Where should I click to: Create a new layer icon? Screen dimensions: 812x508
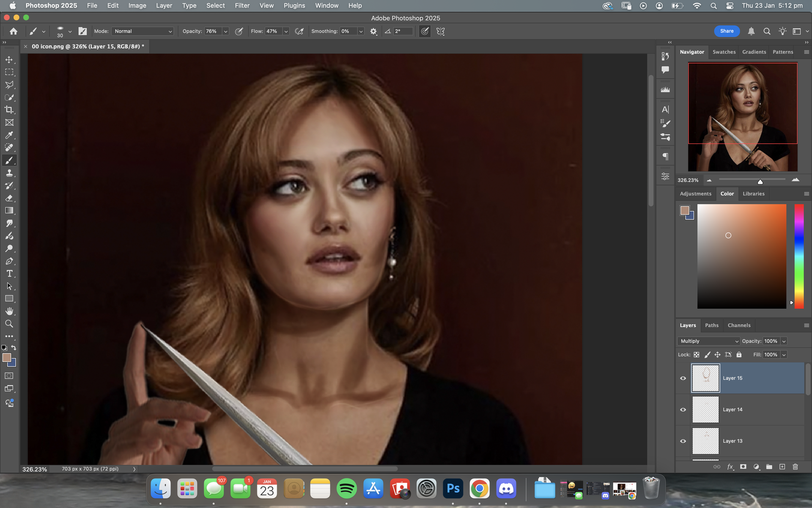pos(782,467)
